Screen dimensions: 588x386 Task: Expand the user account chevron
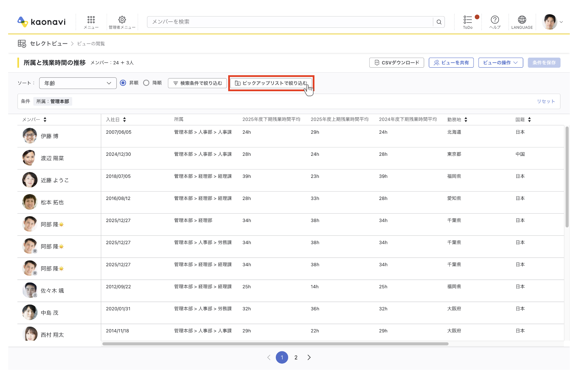pos(561,22)
